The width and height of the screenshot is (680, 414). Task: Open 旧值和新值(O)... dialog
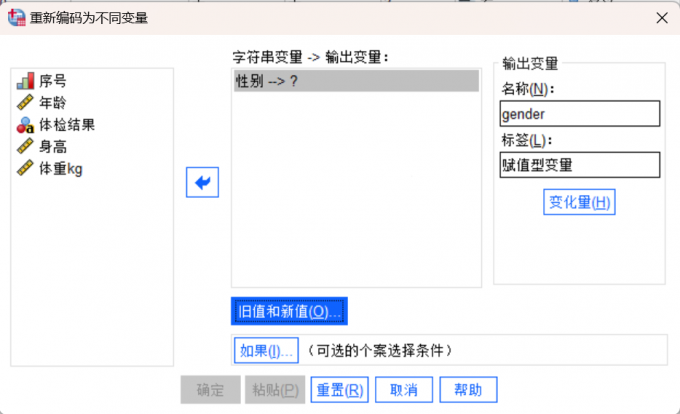tap(289, 311)
